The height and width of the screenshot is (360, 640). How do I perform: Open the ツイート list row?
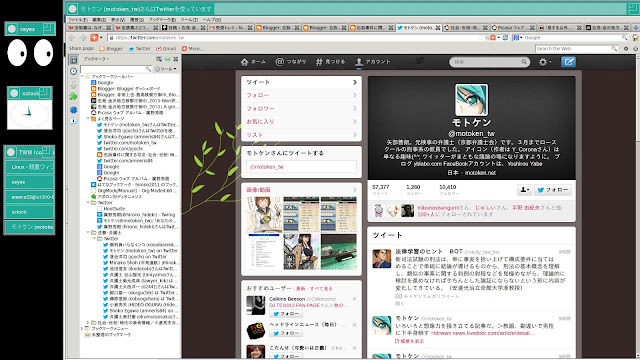301,82
